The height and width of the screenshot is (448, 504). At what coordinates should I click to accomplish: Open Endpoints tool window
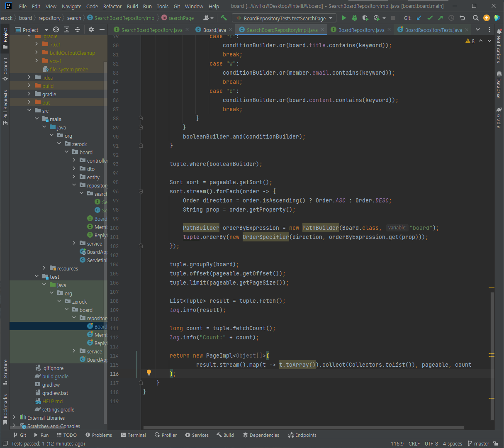click(x=302, y=435)
